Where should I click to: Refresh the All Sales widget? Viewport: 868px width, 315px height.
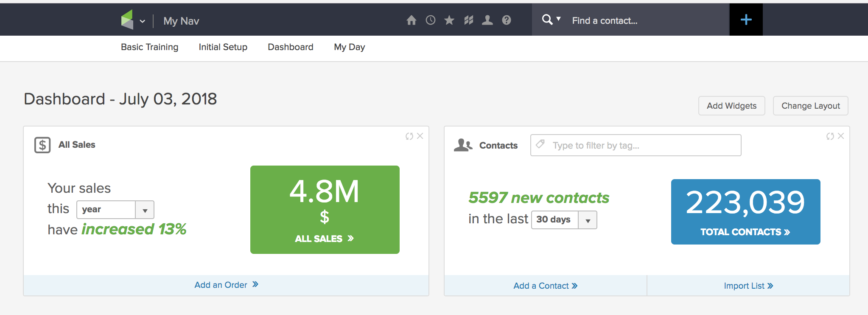409,136
